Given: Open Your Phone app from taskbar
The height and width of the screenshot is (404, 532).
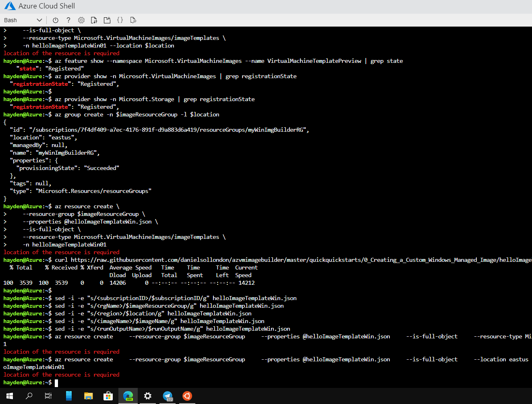Looking at the screenshot, I should coord(69,396).
